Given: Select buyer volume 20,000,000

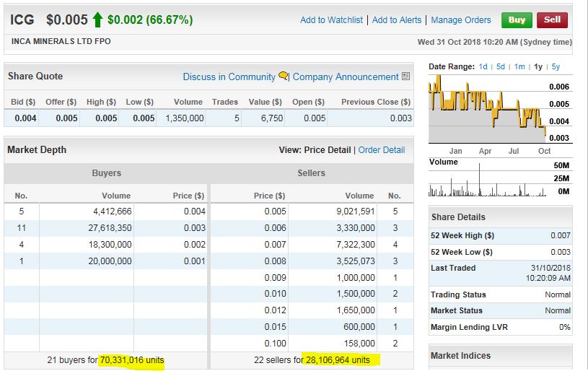Looking at the screenshot, I should click(x=110, y=261).
